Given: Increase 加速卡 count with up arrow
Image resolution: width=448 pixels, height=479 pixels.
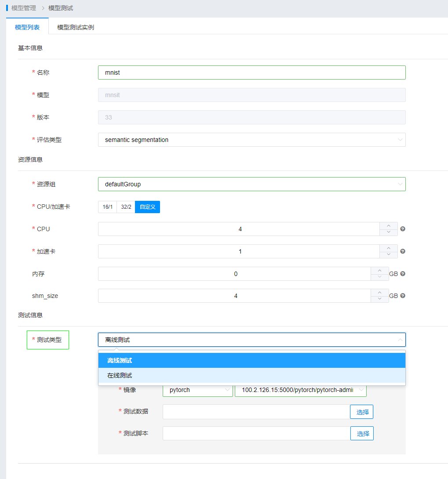Looking at the screenshot, I should tap(389, 248).
